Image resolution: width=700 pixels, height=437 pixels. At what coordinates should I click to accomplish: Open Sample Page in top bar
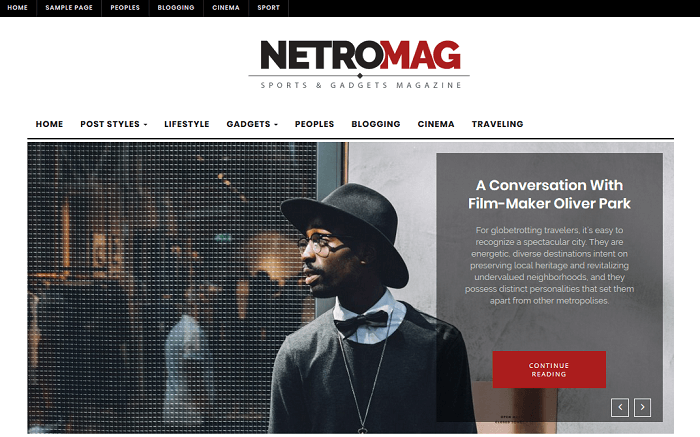click(x=69, y=8)
